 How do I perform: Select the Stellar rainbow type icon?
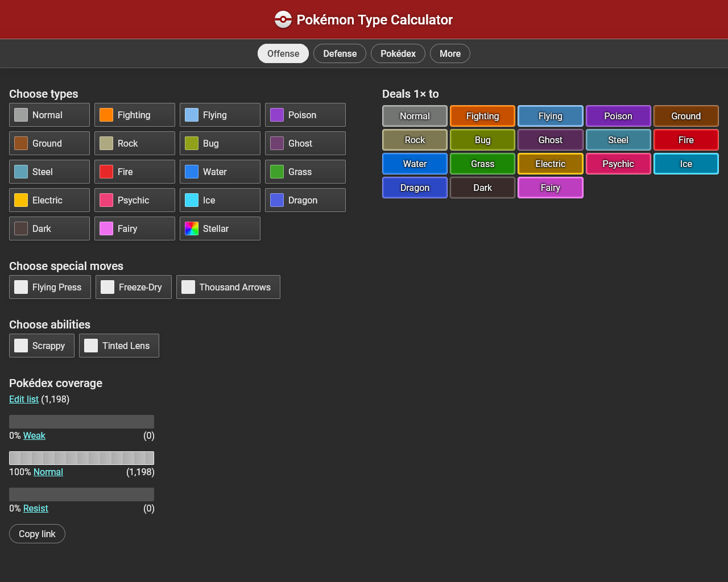(x=192, y=228)
